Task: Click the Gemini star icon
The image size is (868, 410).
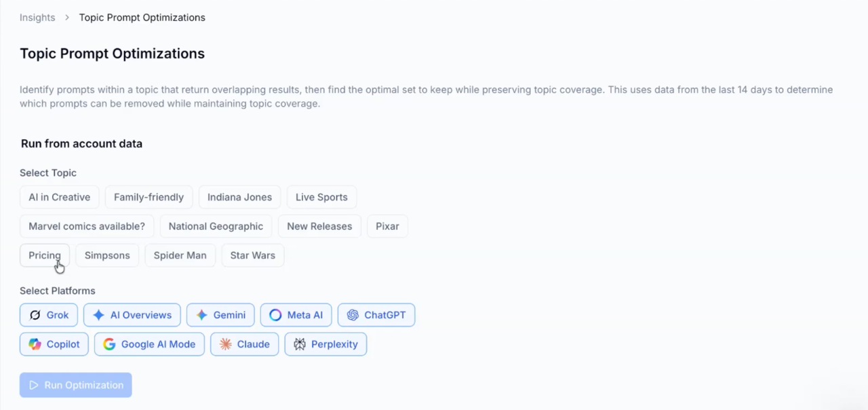Action: coord(201,315)
